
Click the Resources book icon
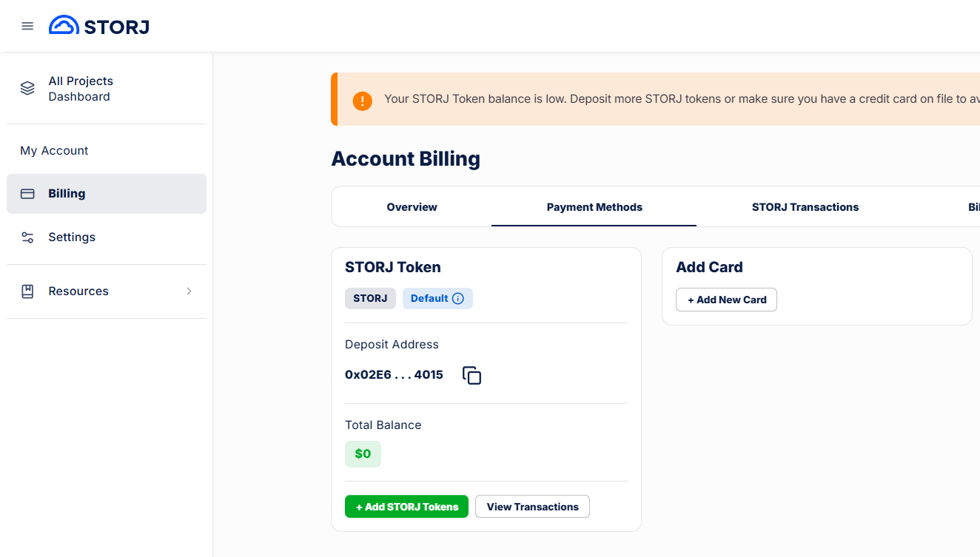coord(27,291)
